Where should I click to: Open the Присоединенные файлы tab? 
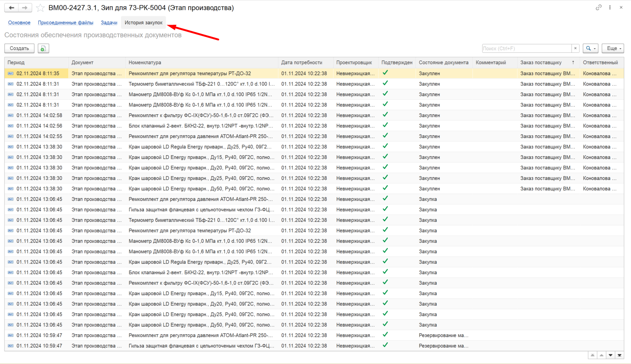[65, 22]
